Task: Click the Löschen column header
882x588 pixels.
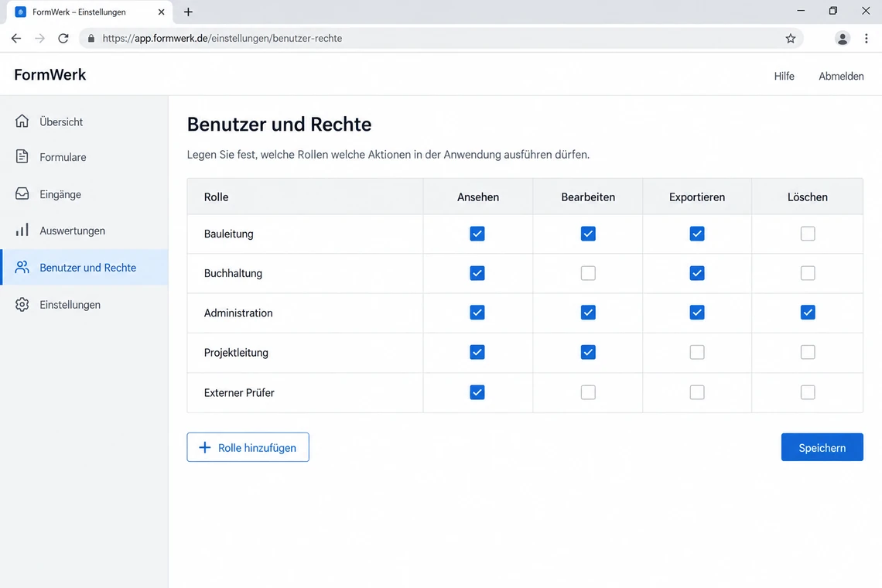Action: [x=807, y=197]
